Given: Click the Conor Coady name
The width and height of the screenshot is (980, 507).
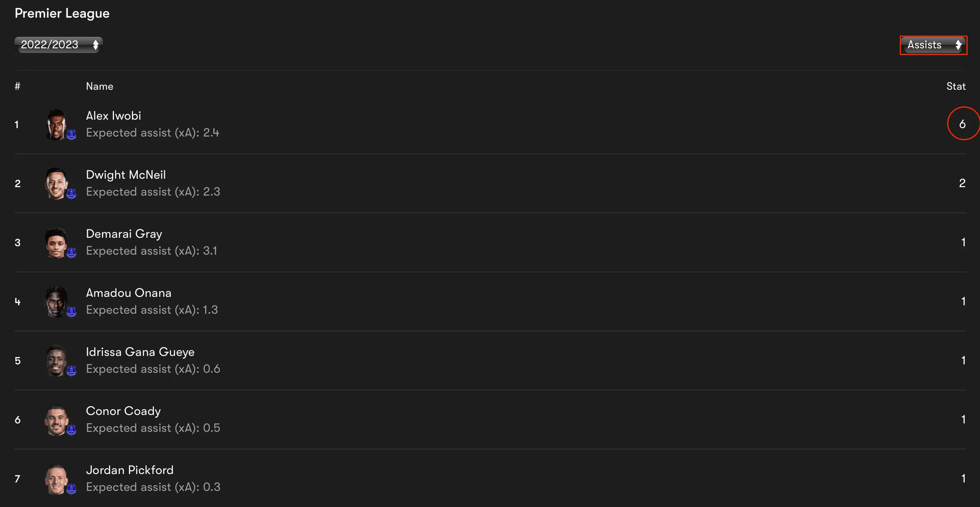Looking at the screenshot, I should click(123, 411).
